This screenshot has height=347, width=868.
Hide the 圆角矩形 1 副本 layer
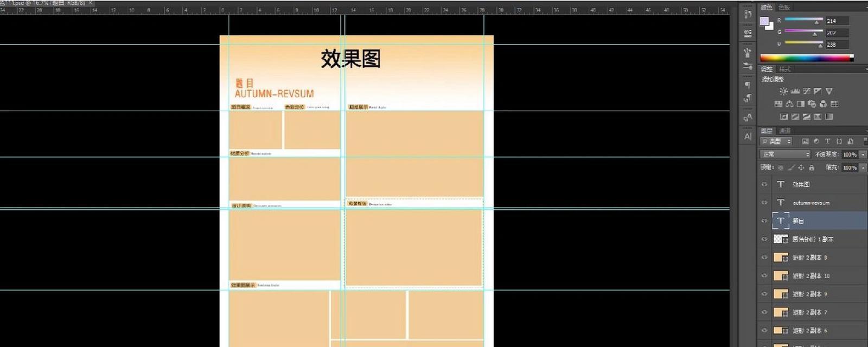tap(764, 239)
